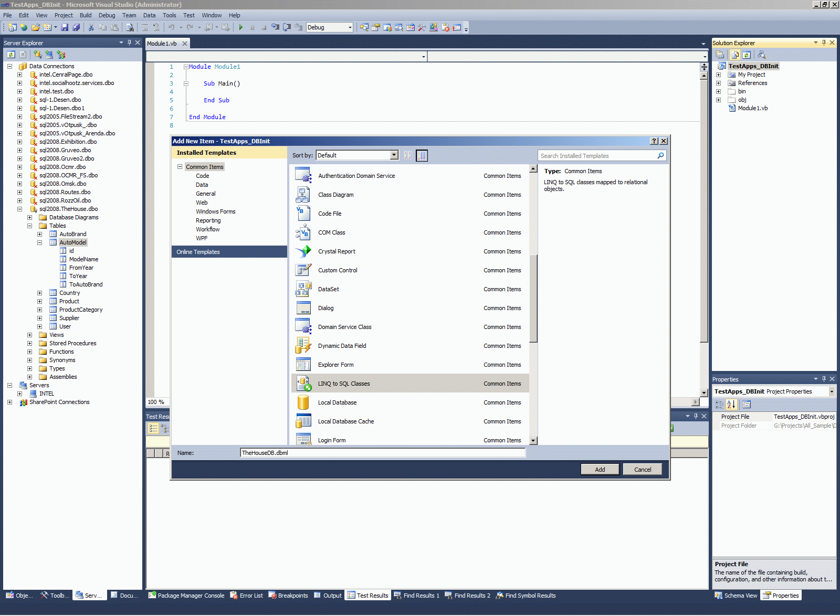Select the Local Database template

click(x=411, y=402)
